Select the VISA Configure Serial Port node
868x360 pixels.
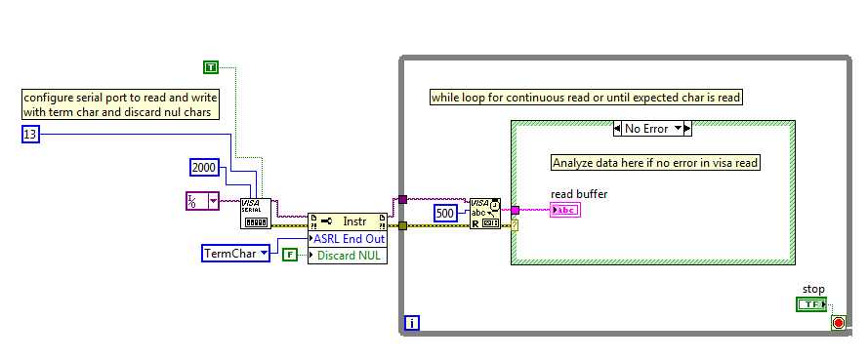point(256,214)
